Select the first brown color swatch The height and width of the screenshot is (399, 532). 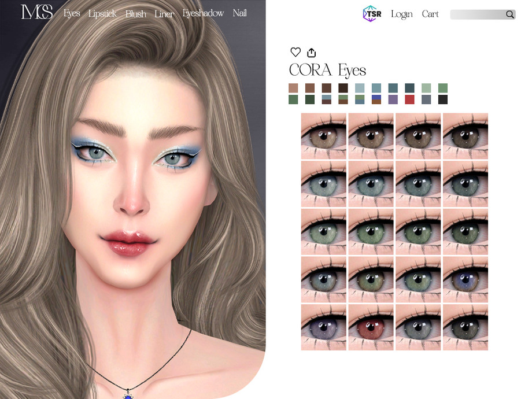(294, 88)
